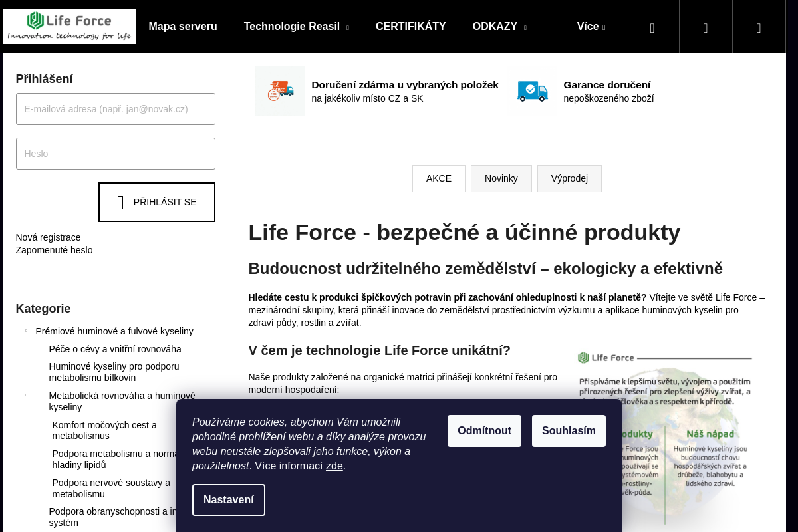798x532 pixels.
Task: Open the Zapomenuté heslo link
Action: [x=55, y=250]
